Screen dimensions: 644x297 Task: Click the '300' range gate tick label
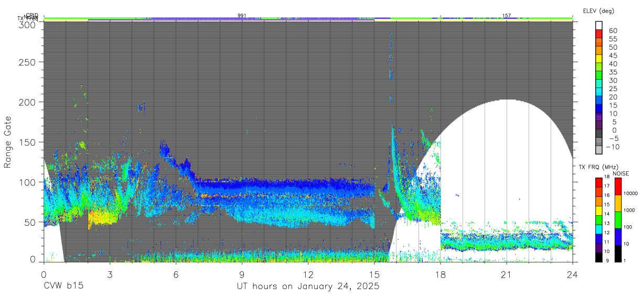(x=27, y=24)
